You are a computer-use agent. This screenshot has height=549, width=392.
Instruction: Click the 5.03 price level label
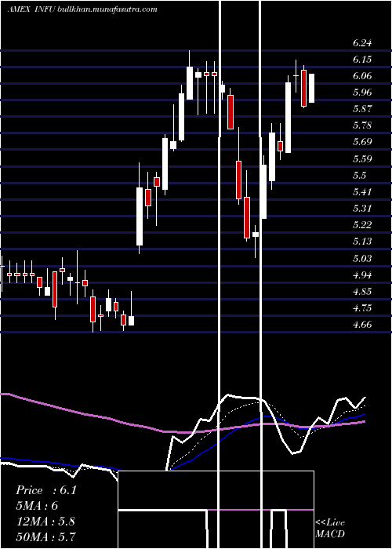click(362, 258)
